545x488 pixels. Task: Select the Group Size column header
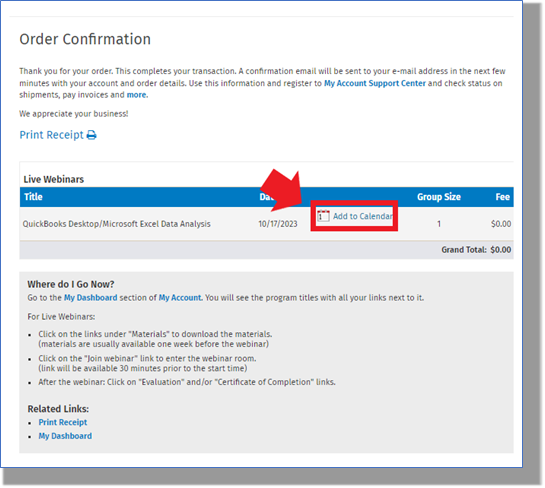click(x=439, y=197)
